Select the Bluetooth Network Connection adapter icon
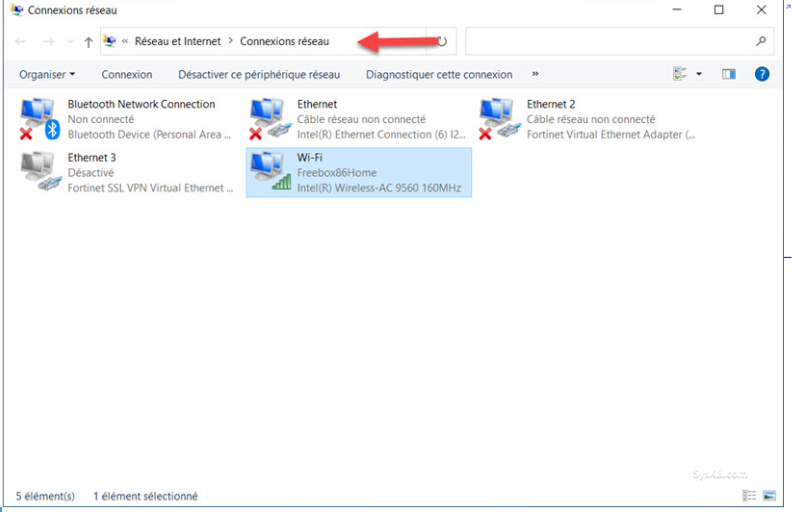The height and width of the screenshot is (512, 795). point(39,119)
